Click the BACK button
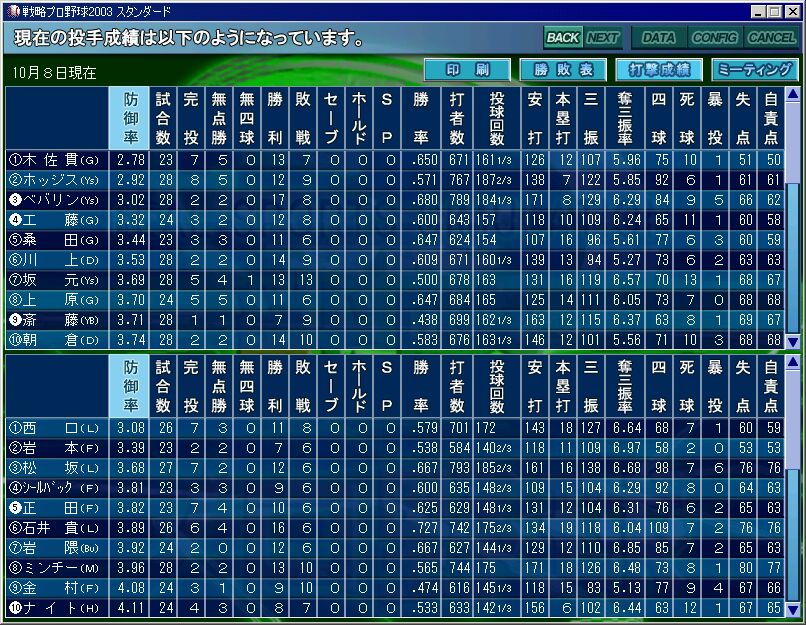Viewport: 806px width, 625px height. pos(563,38)
